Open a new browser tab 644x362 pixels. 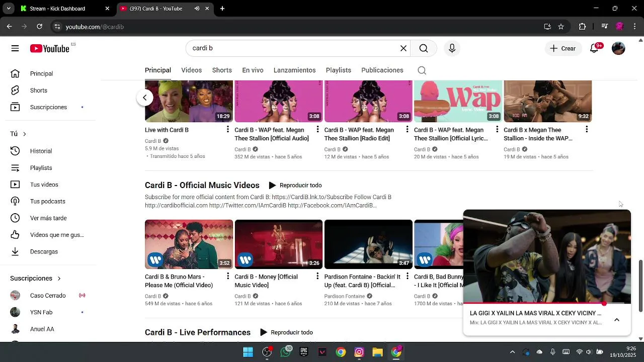(222, 9)
